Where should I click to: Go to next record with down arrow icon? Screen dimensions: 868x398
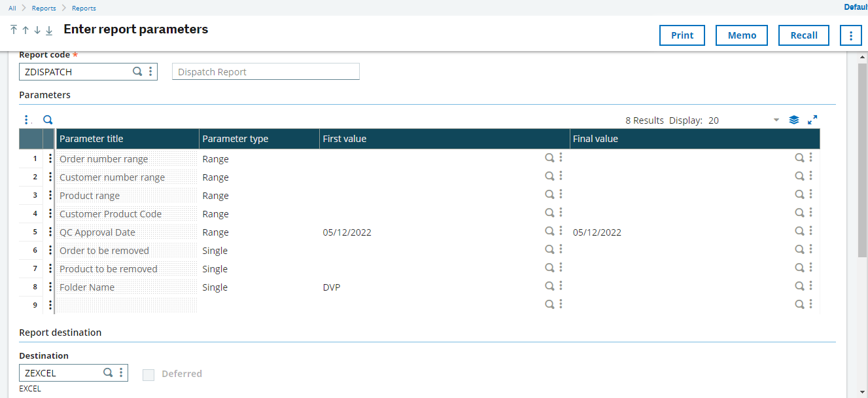[x=38, y=30]
